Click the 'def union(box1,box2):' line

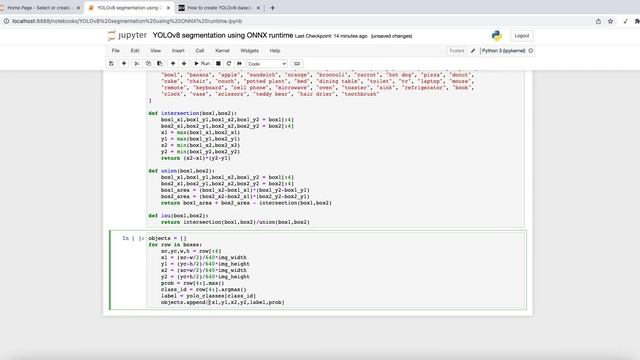[181, 171]
